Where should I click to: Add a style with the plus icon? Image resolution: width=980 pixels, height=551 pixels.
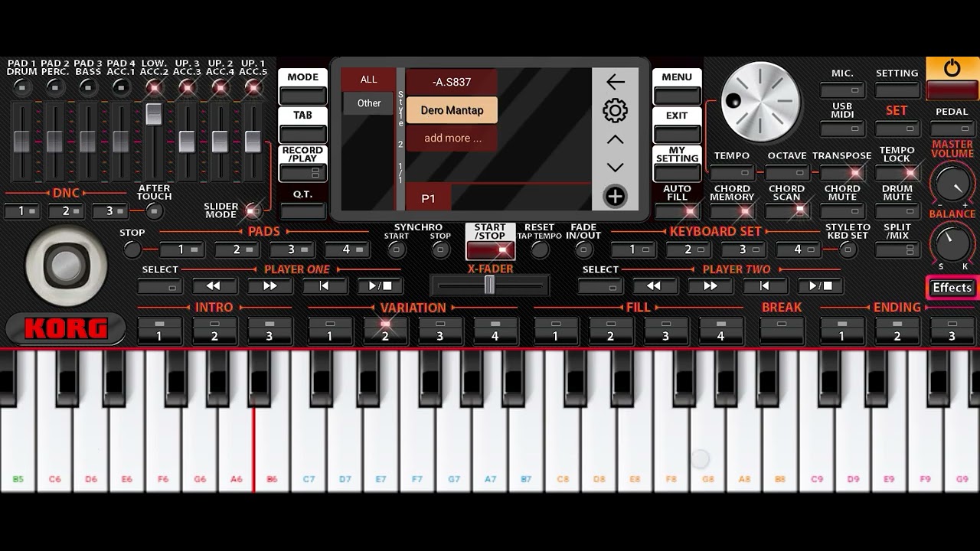point(615,197)
